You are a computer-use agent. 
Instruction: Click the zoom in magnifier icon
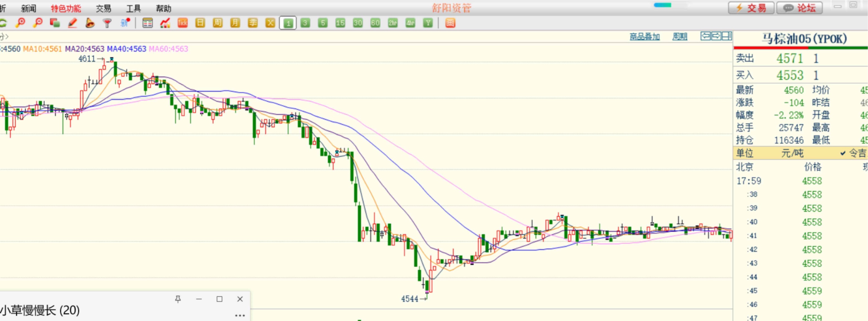tap(20, 23)
